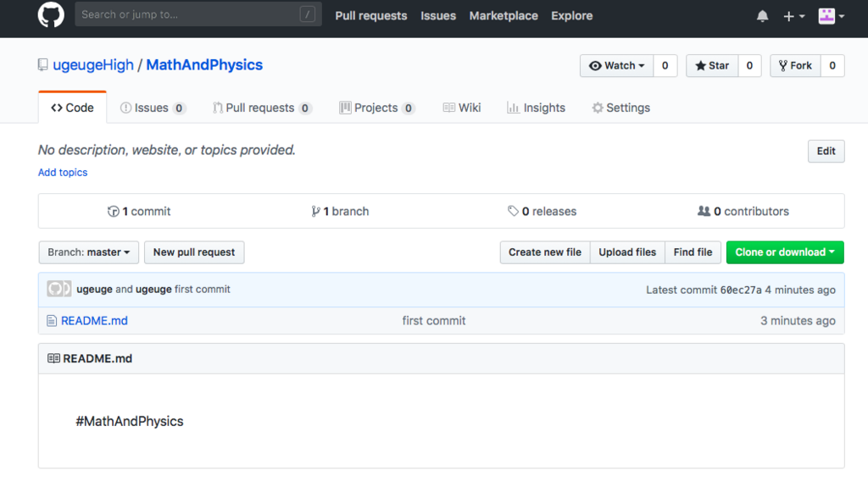
Task: Select the Code tab
Action: tap(73, 108)
